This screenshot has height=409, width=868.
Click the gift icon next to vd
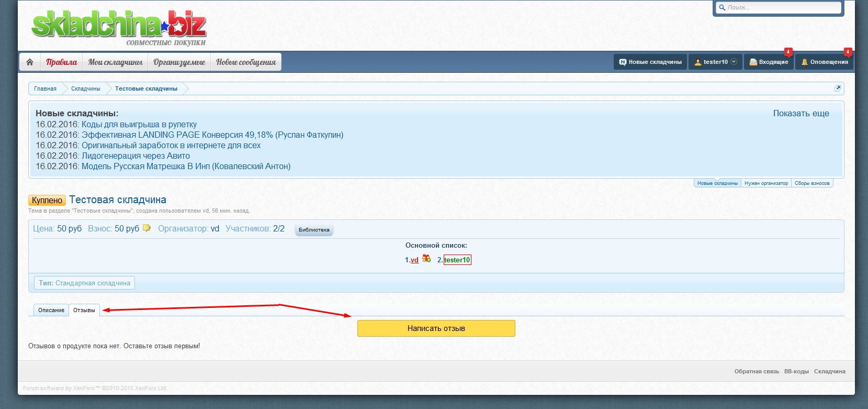(426, 259)
